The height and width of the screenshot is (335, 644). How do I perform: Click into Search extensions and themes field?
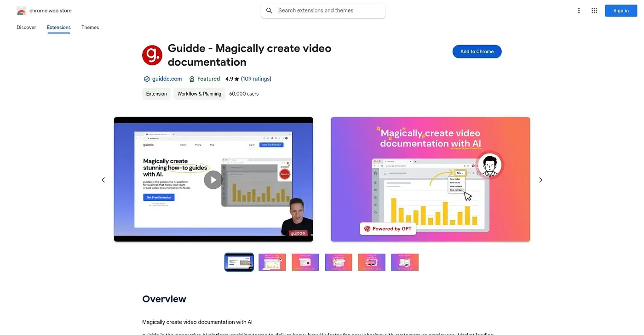click(323, 11)
